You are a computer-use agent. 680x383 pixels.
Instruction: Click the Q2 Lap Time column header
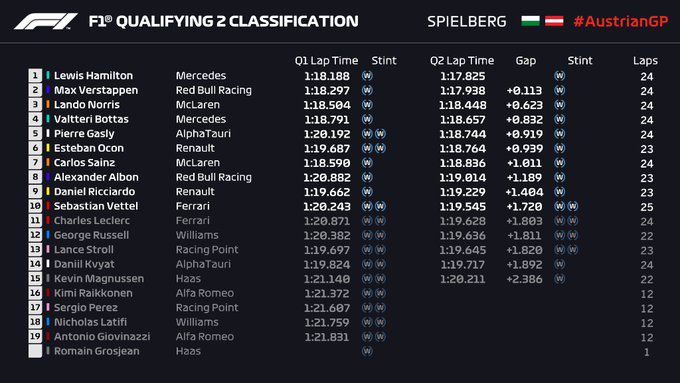[x=462, y=61]
